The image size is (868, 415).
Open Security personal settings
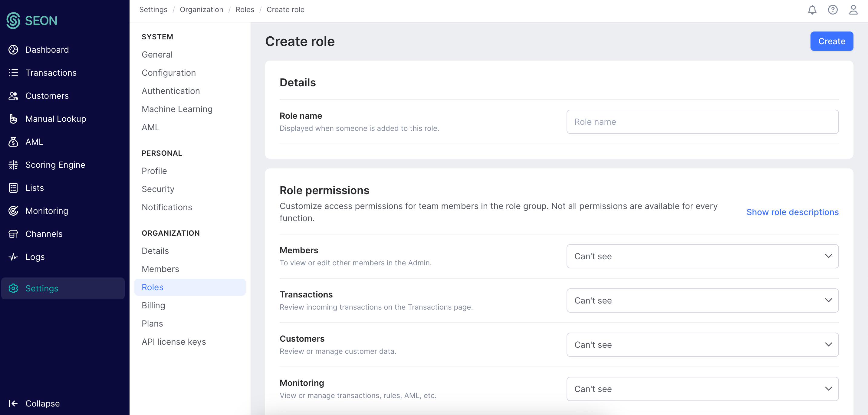158,189
